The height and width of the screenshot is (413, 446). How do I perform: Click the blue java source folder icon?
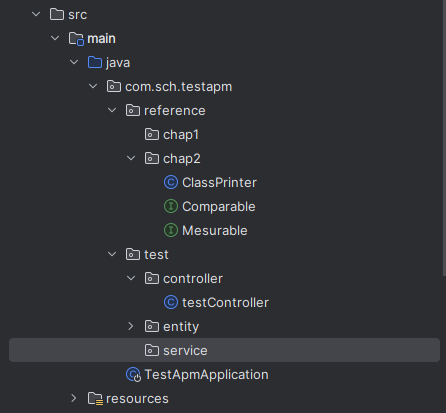(x=95, y=62)
